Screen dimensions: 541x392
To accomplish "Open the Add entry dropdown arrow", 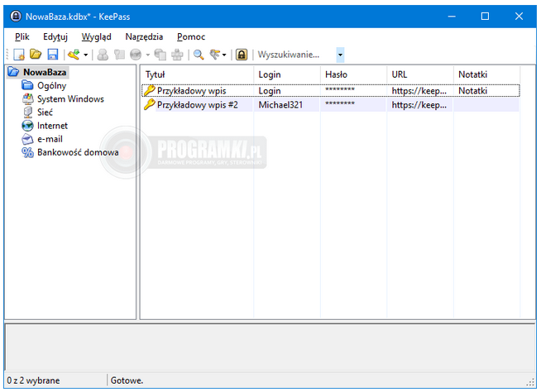I will click(85, 55).
